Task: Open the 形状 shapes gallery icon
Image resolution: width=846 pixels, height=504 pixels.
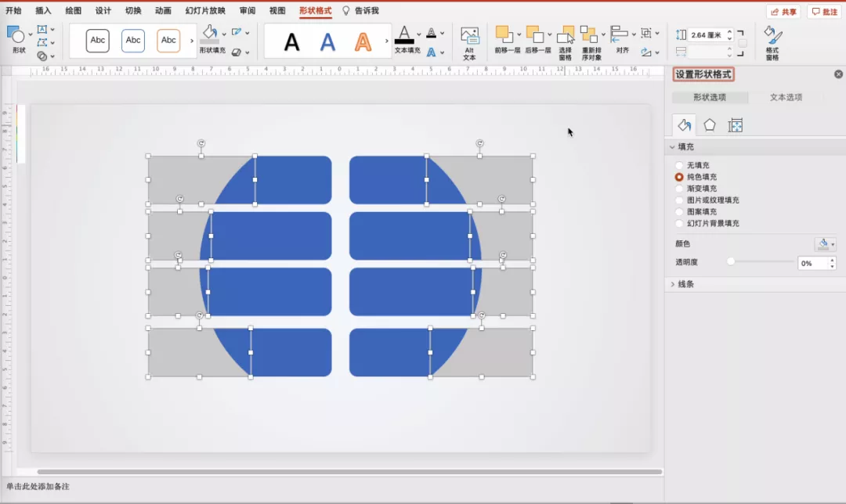Action: coord(15,34)
